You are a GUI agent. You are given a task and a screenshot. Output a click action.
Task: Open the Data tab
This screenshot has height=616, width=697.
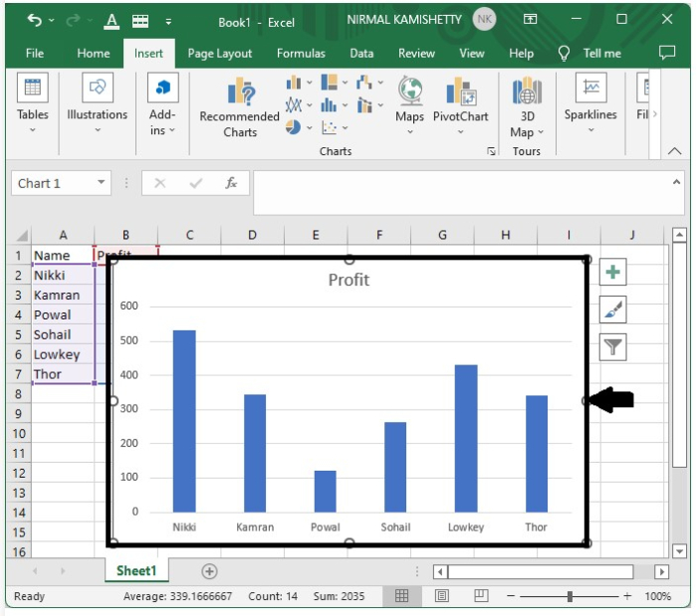(x=361, y=54)
